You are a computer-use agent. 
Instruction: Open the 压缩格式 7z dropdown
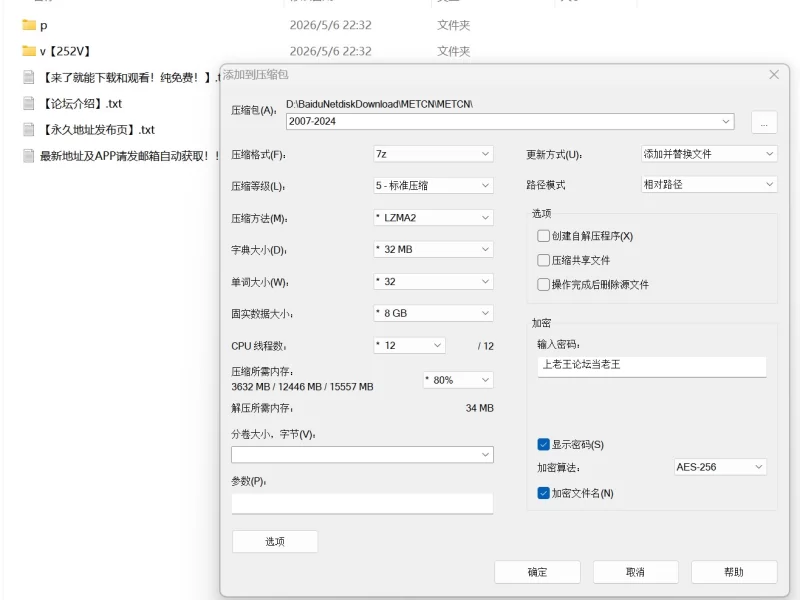click(433, 154)
